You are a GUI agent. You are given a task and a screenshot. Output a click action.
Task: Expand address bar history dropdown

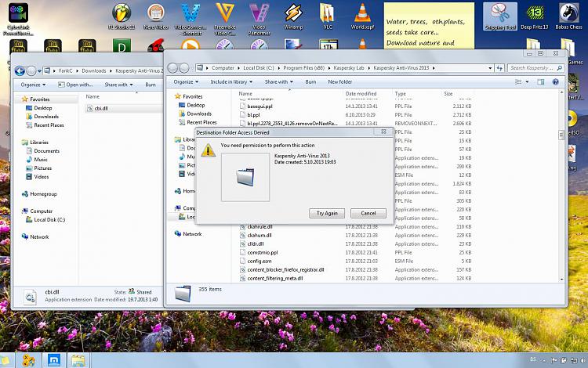490,68
